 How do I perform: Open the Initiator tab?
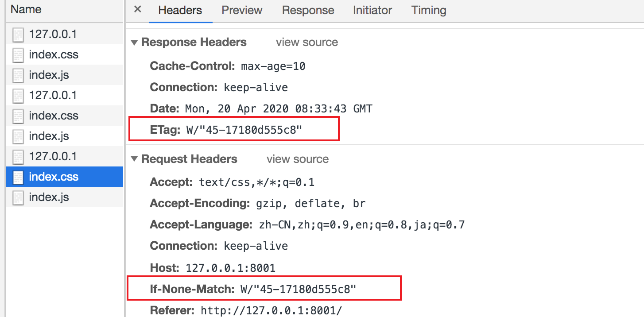click(372, 10)
